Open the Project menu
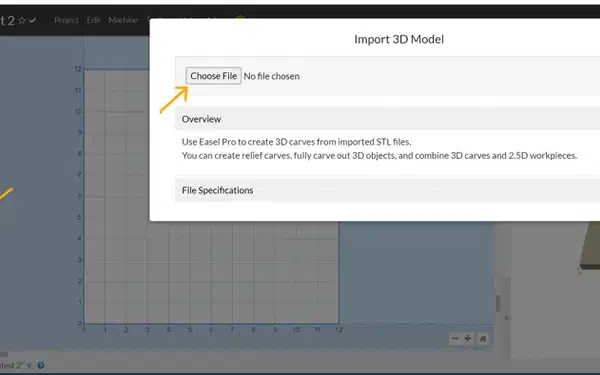600x375 pixels. [x=67, y=20]
